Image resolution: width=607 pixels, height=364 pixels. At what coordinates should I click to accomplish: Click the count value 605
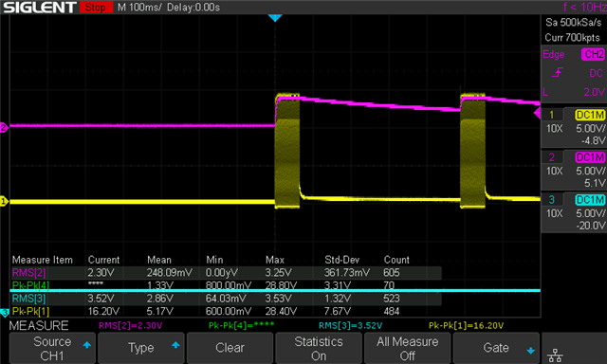pos(392,273)
